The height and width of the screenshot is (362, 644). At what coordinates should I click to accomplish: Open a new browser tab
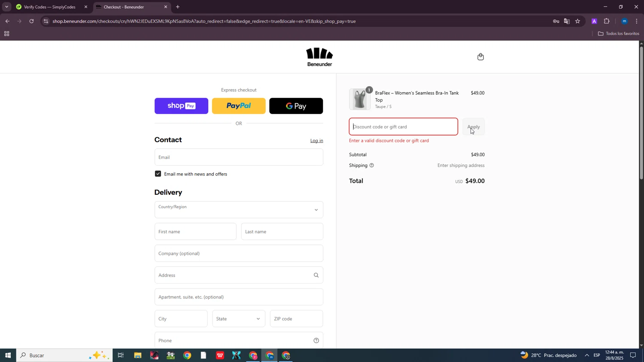click(x=178, y=7)
